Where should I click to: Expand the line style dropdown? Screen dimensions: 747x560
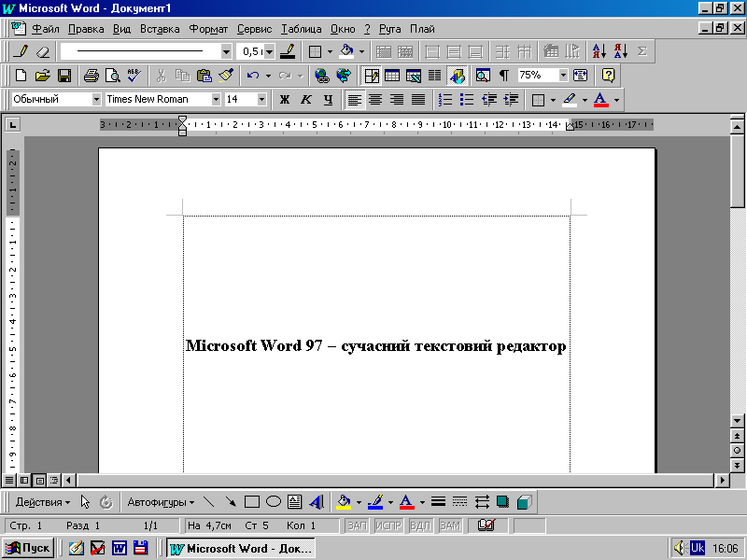point(226,51)
